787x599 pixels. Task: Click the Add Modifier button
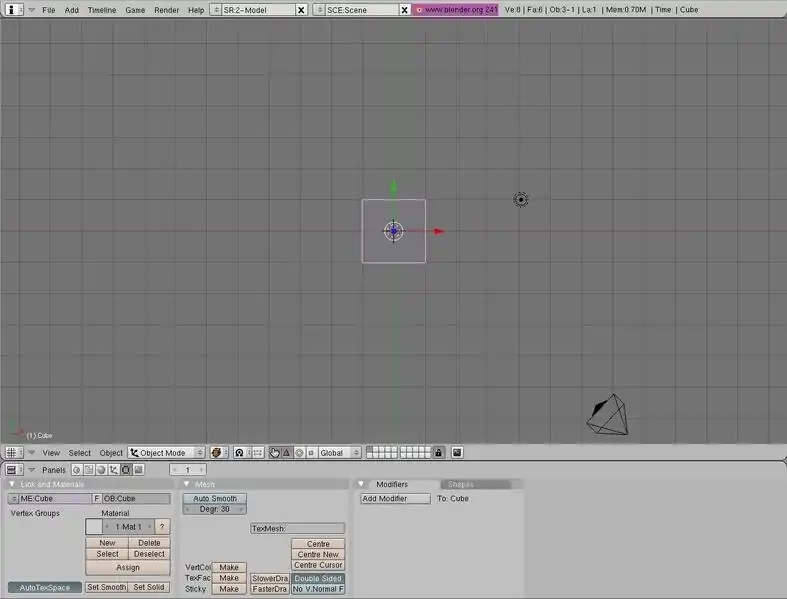[x=395, y=498]
